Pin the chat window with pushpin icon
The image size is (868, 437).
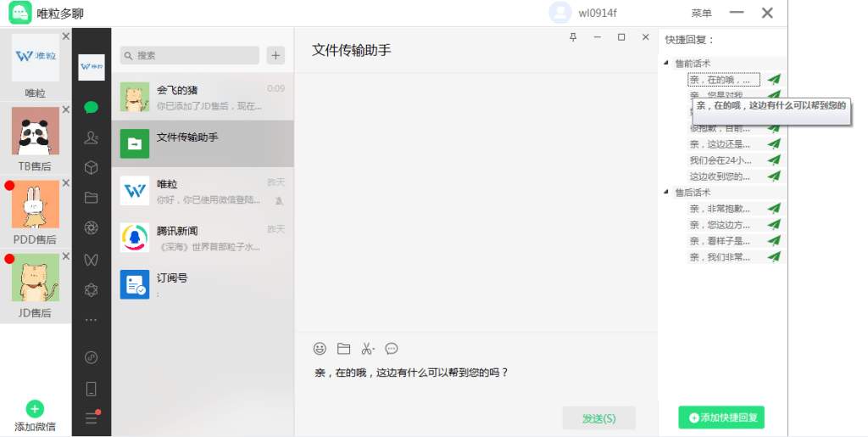click(573, 37)
